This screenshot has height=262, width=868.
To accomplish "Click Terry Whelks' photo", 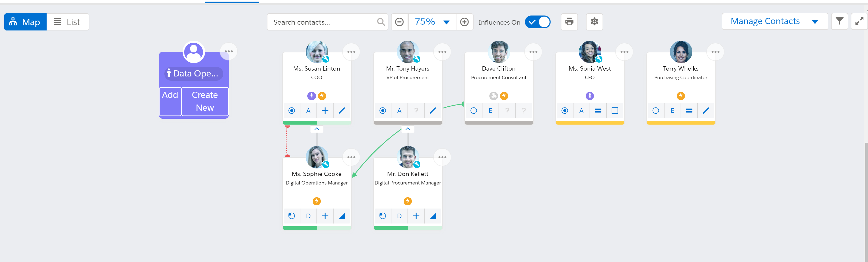I will (681, 52).
